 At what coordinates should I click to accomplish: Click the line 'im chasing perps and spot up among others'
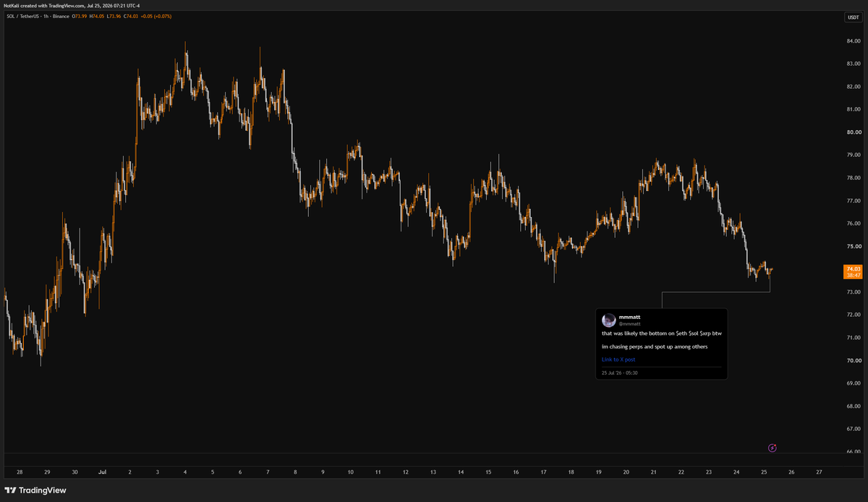tap(655, 346)
